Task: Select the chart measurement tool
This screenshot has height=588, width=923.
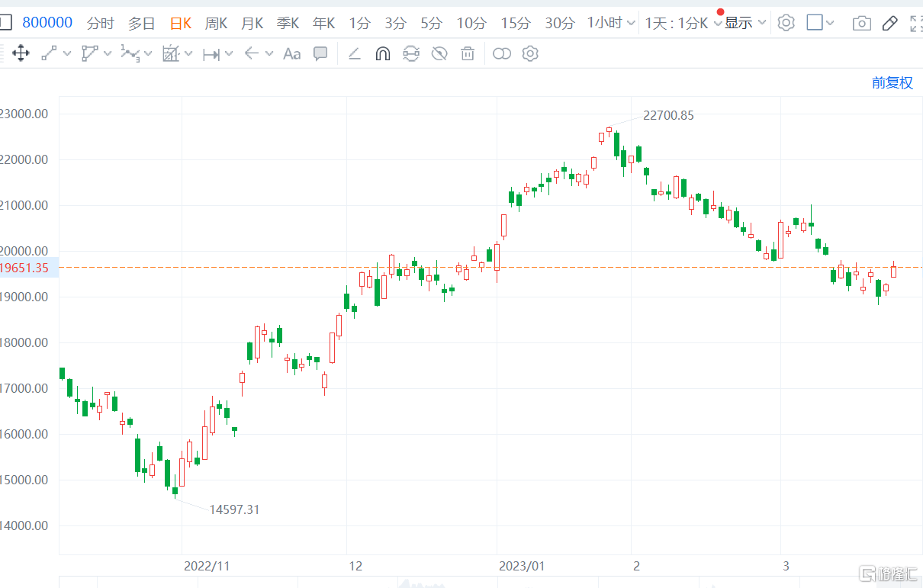Action: tap(171, 53)
